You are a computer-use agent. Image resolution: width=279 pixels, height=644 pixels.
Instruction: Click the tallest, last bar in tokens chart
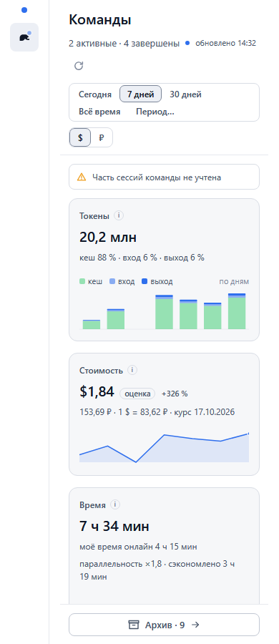[x=237, y=311]
